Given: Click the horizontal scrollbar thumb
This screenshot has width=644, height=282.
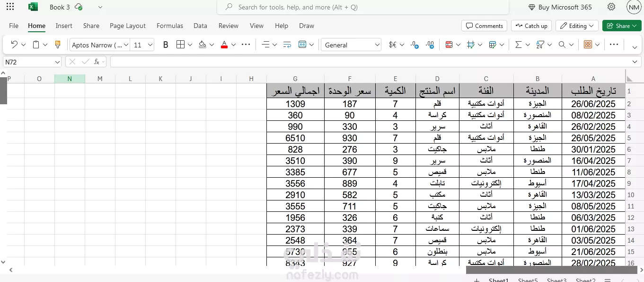Looking at the screenshot, I should click(552, 270).
